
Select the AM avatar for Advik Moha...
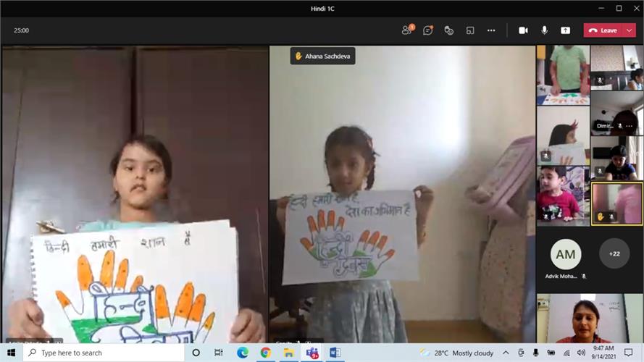coord(566,254)
